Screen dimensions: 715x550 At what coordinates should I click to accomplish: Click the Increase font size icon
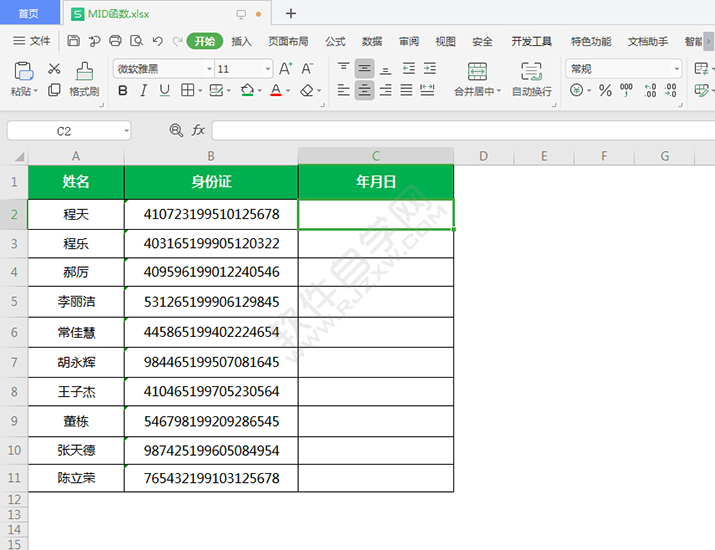[x=286, y=69]
